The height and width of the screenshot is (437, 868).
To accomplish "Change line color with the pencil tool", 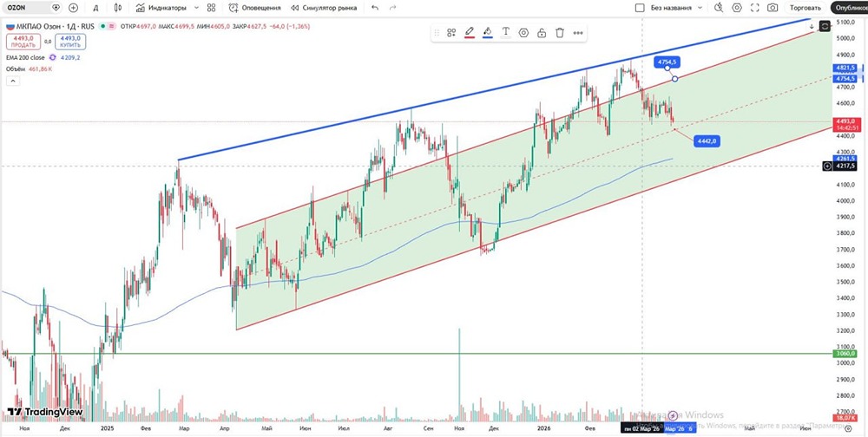I will [470, 33].
